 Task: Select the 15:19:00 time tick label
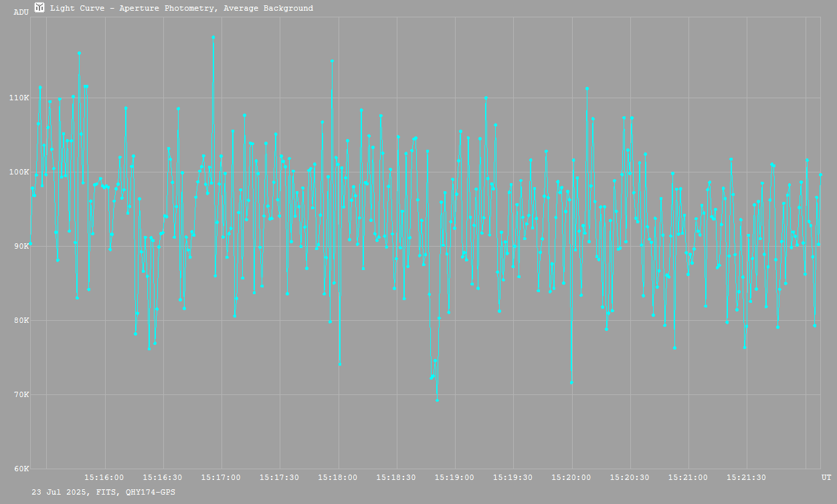point(455,477)
